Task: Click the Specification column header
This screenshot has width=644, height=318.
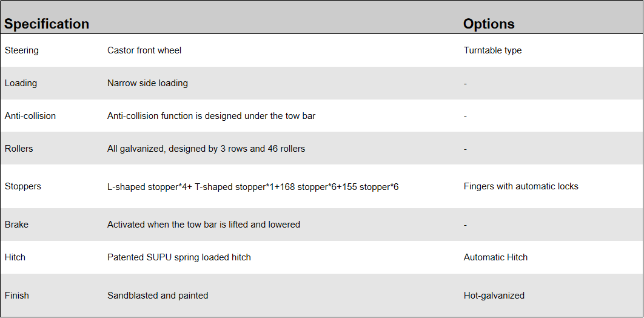Action: coord(47,24)
